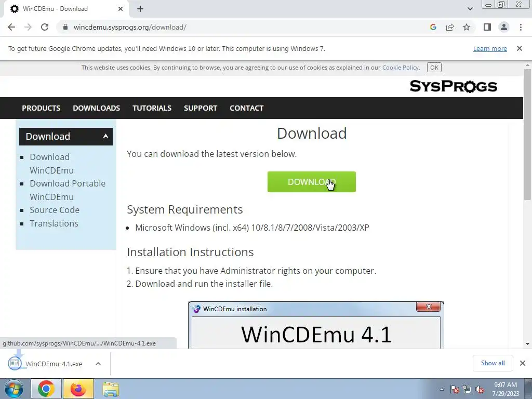Open the DOWNLOADS menu

tap(96, 108)
